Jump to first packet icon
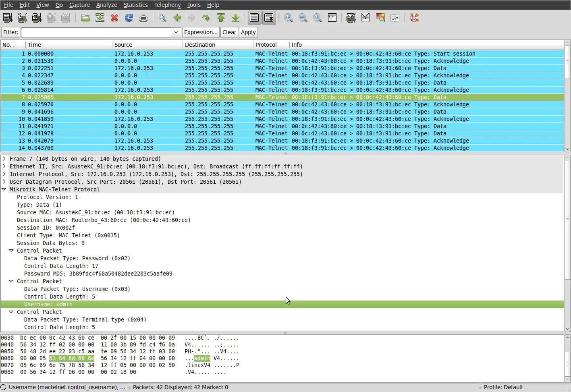This screenshot has width=571, height=392. [221, 18]
